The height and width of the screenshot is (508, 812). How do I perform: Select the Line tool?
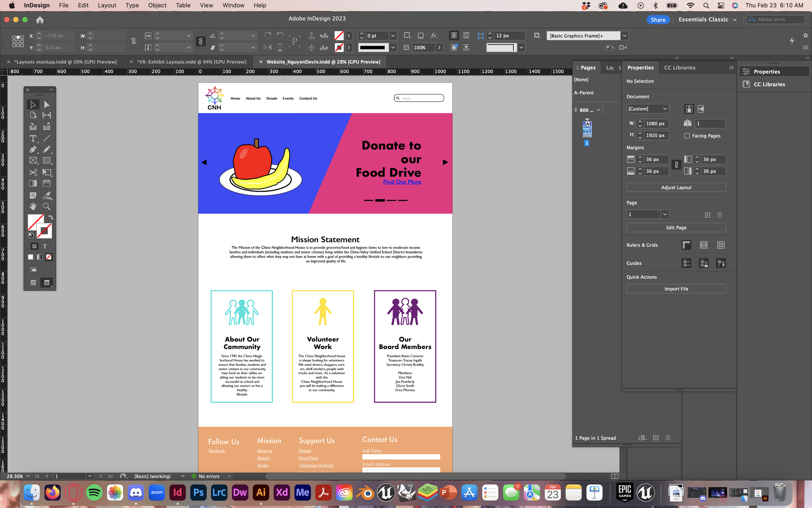tap(47, 138)
